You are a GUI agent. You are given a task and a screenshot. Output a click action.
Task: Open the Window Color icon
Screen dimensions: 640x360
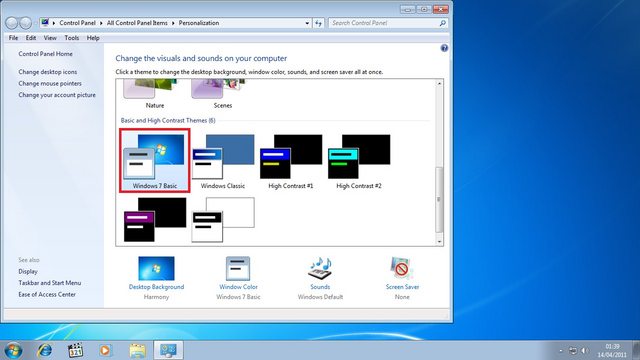point(238,269)
